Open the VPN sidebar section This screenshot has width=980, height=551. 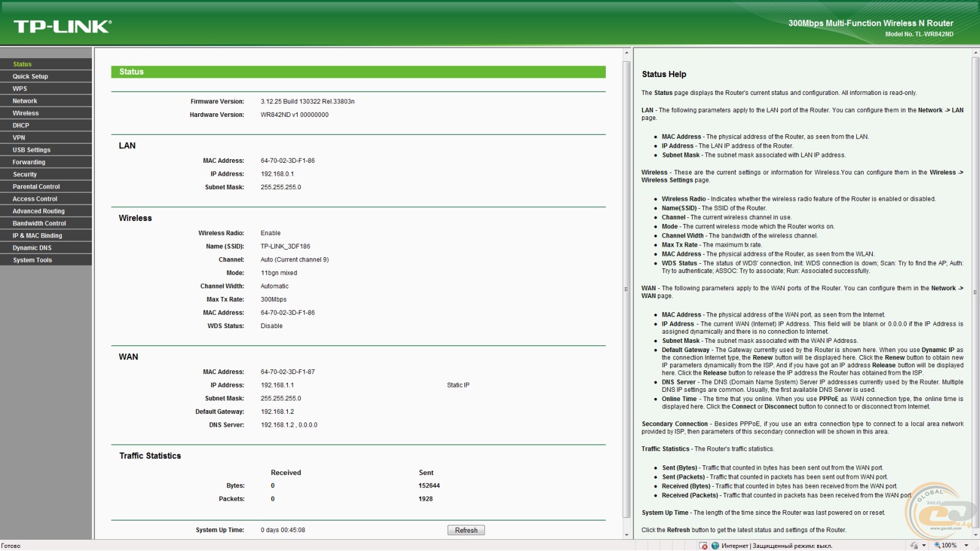click(x=46, y=138)
